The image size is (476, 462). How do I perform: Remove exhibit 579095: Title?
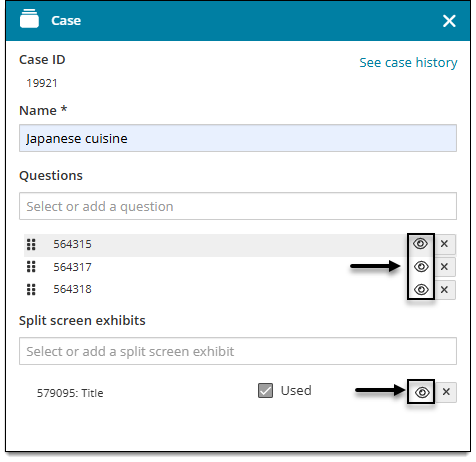446,392
